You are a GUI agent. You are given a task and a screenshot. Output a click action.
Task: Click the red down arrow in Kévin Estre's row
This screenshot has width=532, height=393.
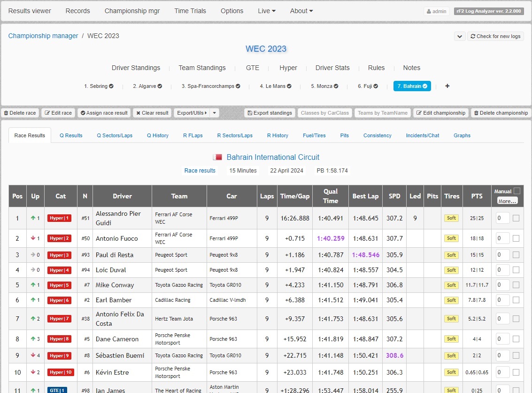(33, 372)
